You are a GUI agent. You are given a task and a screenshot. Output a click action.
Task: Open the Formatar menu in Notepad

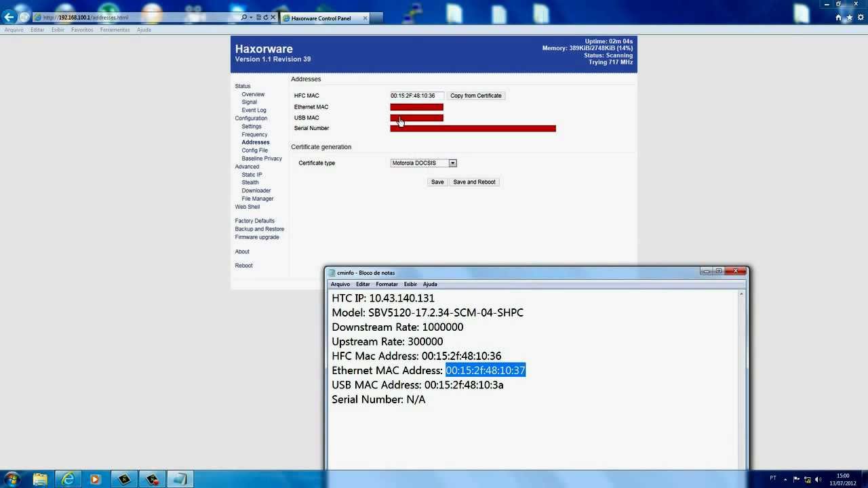[x=387, y=285]
